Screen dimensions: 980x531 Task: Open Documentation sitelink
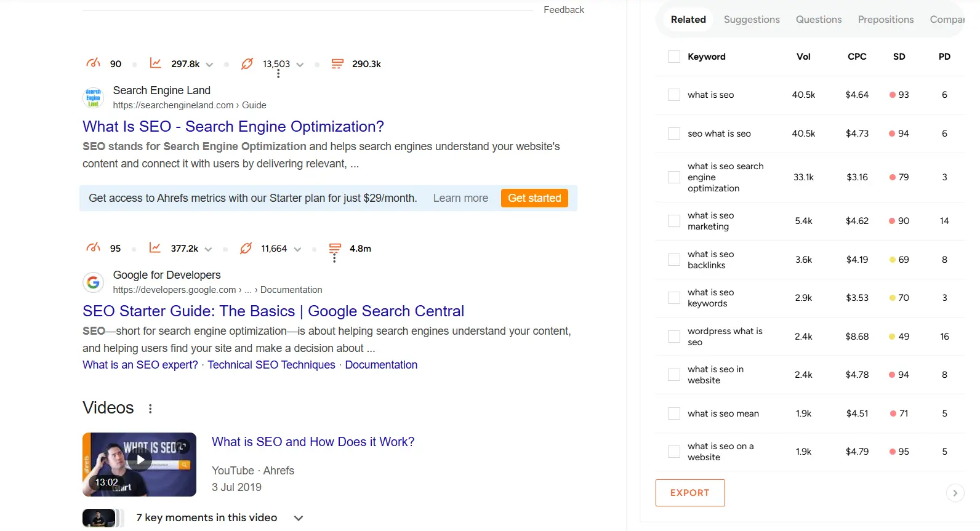click(x=381, y=365)
